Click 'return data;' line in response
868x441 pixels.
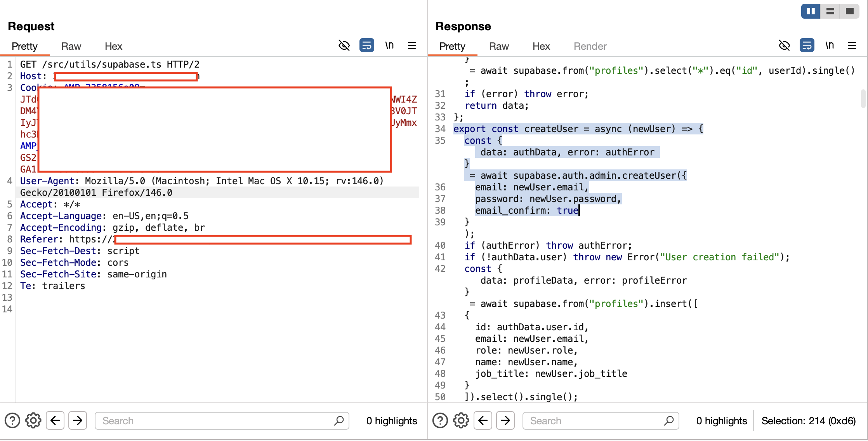click(x=496, y=106)
